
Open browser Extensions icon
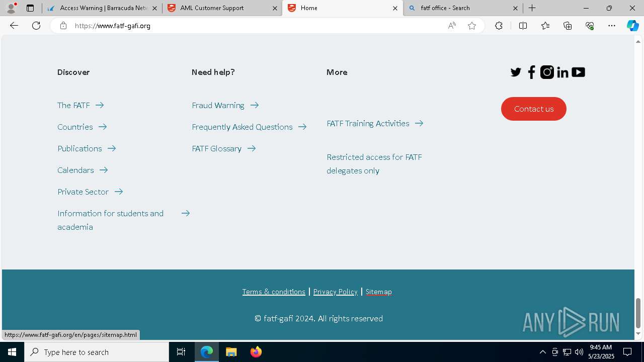tap(499, 26)
